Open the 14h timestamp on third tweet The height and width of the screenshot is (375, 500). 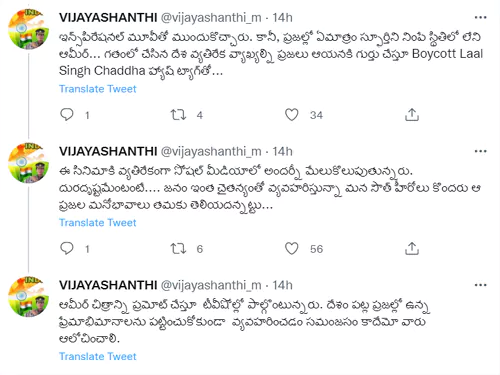point(282,285)
